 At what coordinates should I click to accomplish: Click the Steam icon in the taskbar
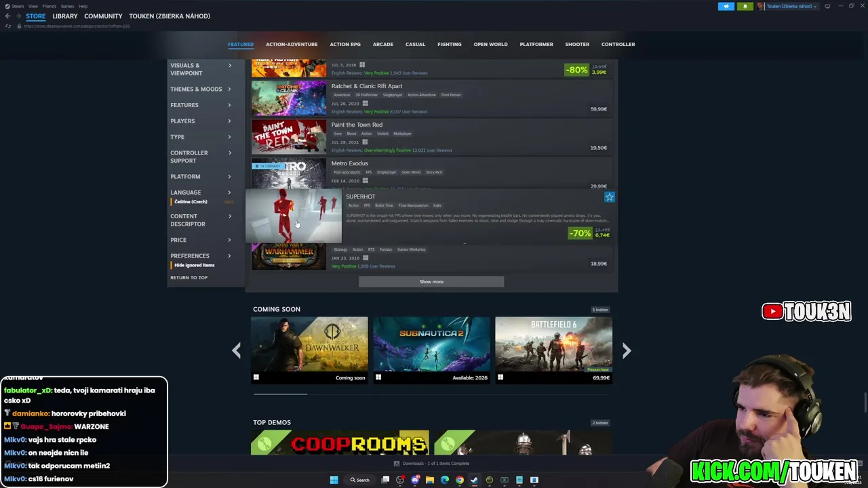(474, 480)
